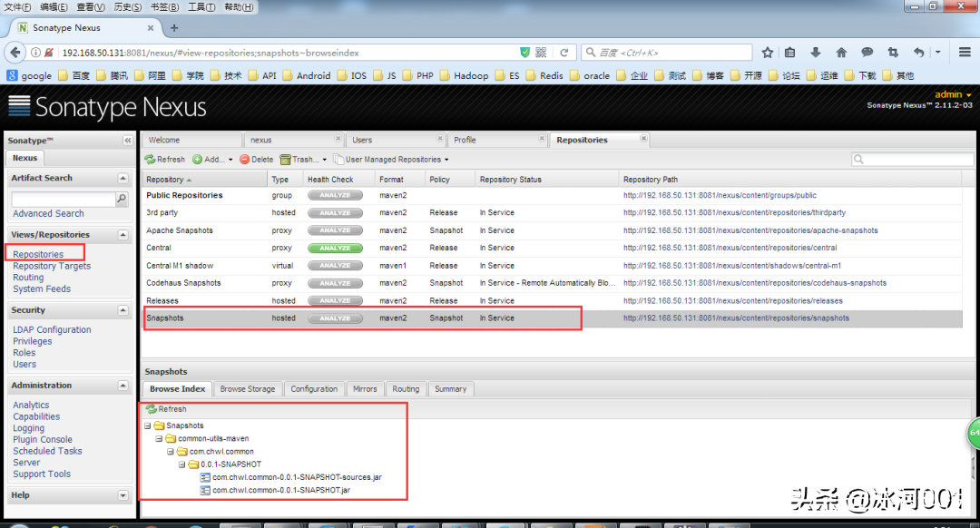The image size is (980, 528).
Task: Open the thirdparty repository path URL
Action: tap(734, 212)
